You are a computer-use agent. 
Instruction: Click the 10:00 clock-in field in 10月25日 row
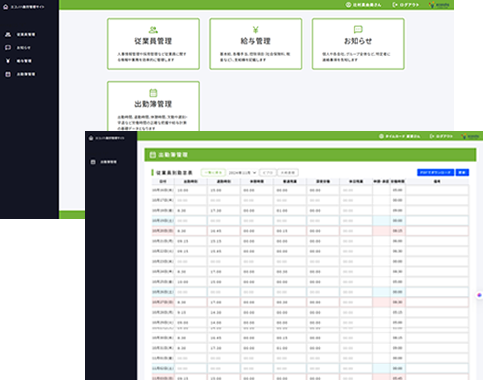point(191,282)
